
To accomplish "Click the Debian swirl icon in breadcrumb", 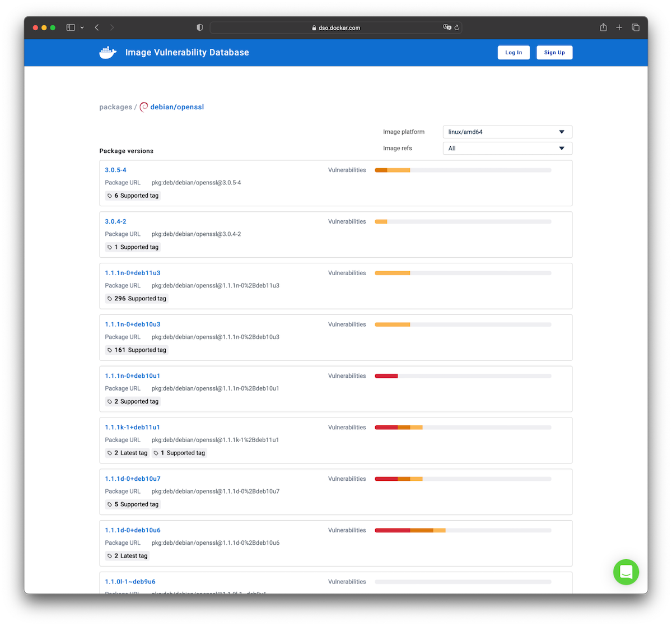I will point(144,107).
